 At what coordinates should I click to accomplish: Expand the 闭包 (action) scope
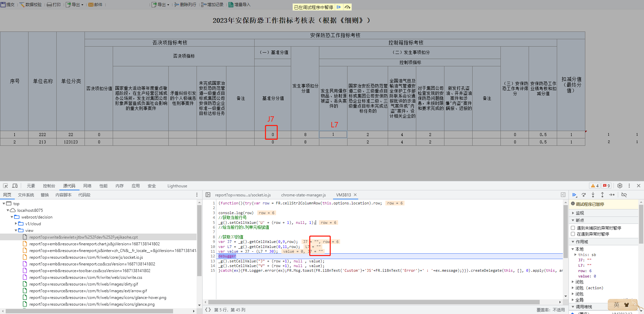pos(573,288)
